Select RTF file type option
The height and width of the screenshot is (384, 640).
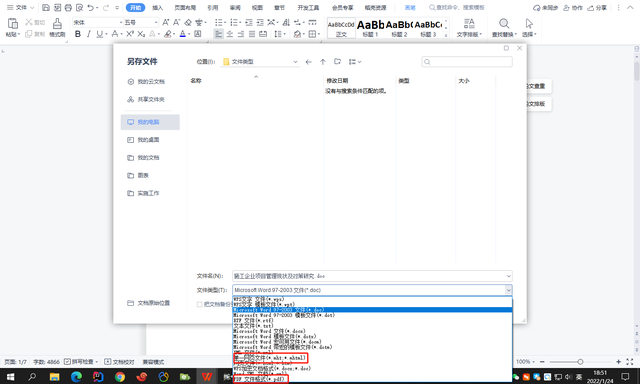(x=253, y=321)
